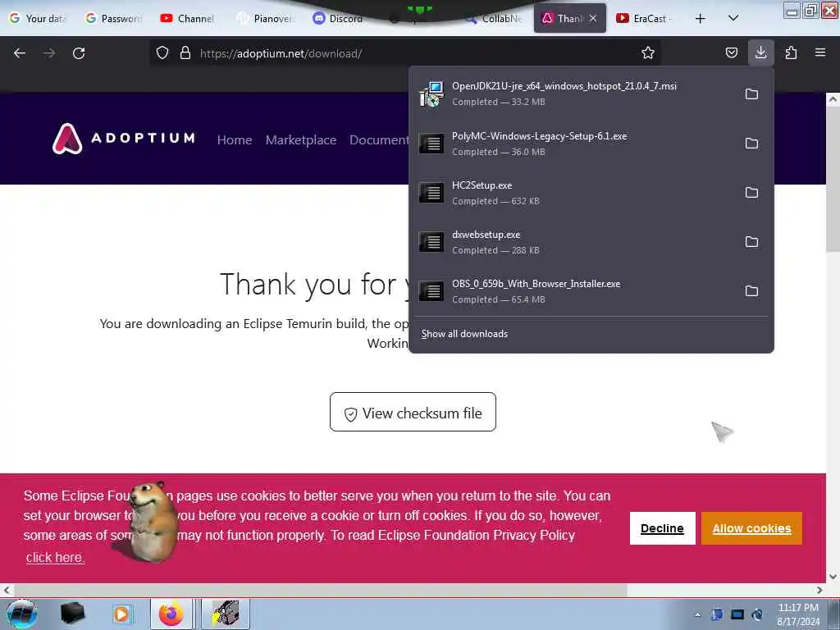840x630 pixels.
Task: Open privacy policy click here link
Action: [55, 557]
